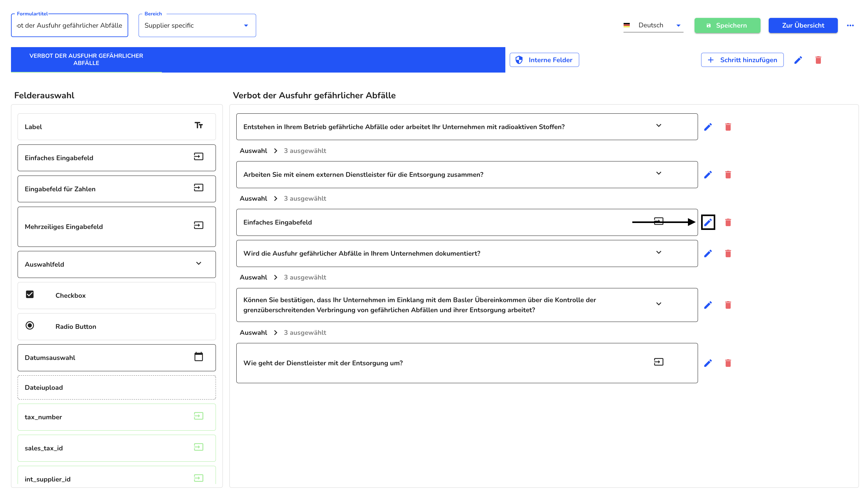Edit the 'Einfaches Eingabefeld' form row
The image size is (868, 495).
point(708,222)
